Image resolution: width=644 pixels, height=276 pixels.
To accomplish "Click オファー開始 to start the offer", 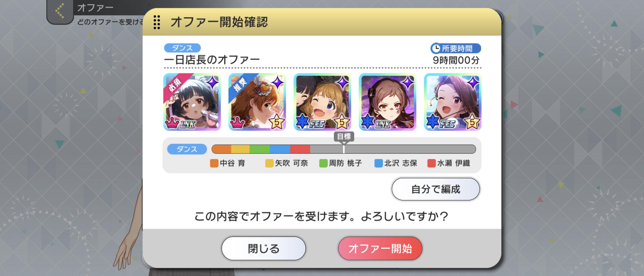I will click(380, 248).
